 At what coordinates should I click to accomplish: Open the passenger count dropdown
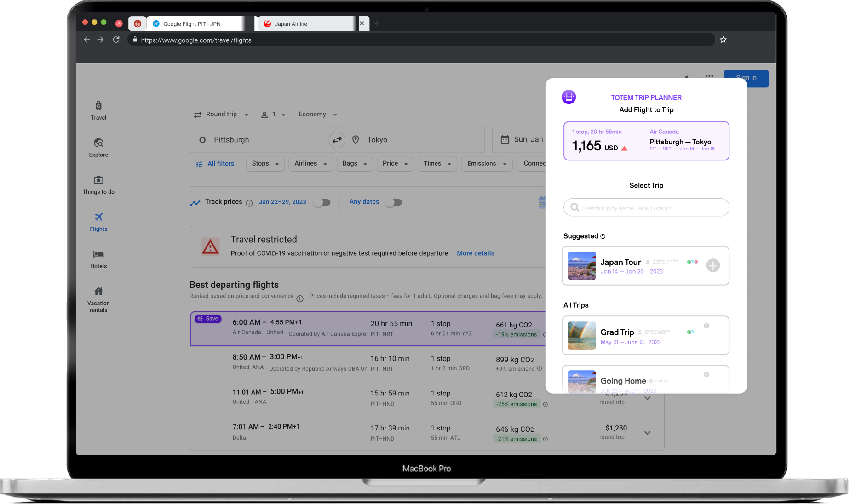[x=273, y=115]
